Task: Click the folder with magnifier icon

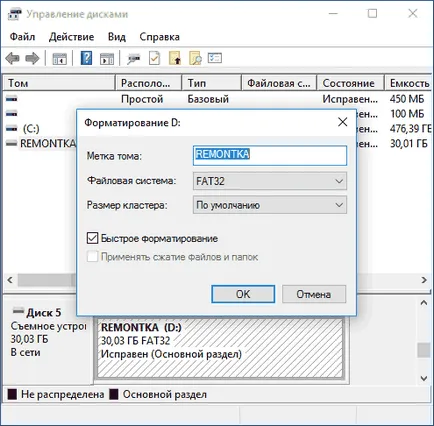Action: click(x=195, y=58)
